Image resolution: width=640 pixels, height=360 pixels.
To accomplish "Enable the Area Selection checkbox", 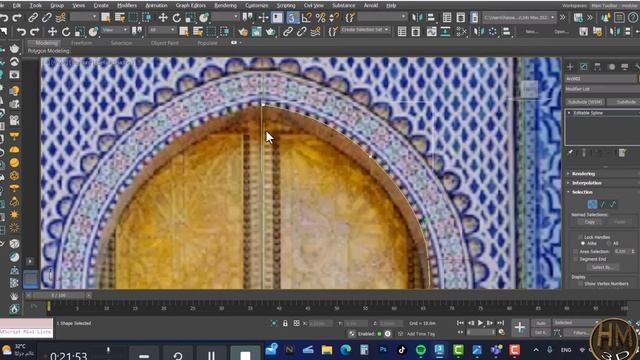I will click(575, 251).
